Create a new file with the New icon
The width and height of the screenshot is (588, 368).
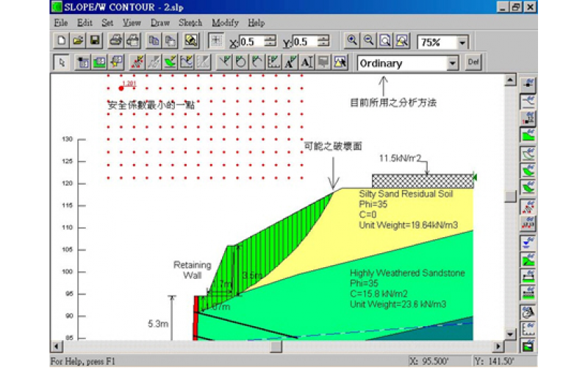pos(61,40)
